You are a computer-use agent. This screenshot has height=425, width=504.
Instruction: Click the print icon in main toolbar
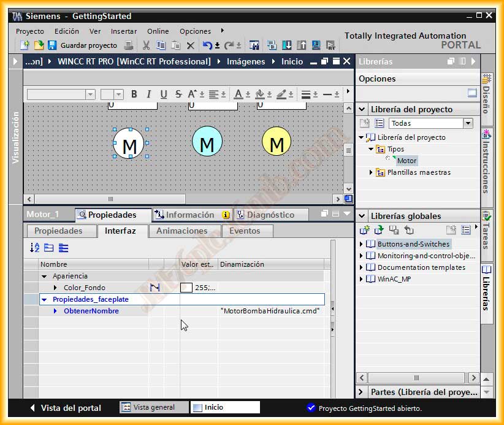(x=128, y=45)
